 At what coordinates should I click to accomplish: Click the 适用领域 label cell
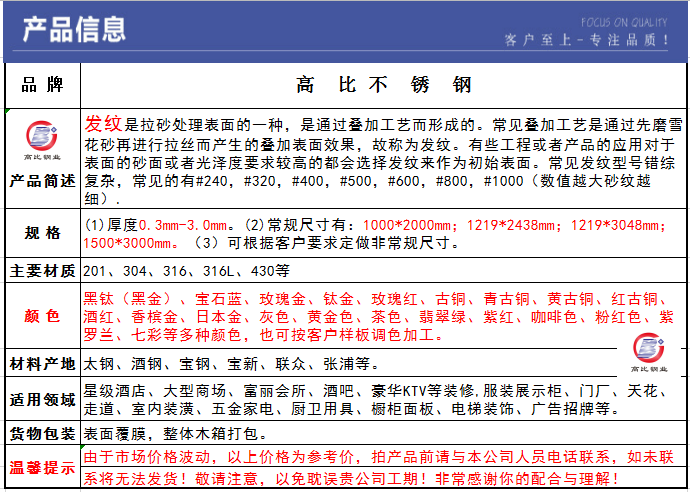coord(43,400)
